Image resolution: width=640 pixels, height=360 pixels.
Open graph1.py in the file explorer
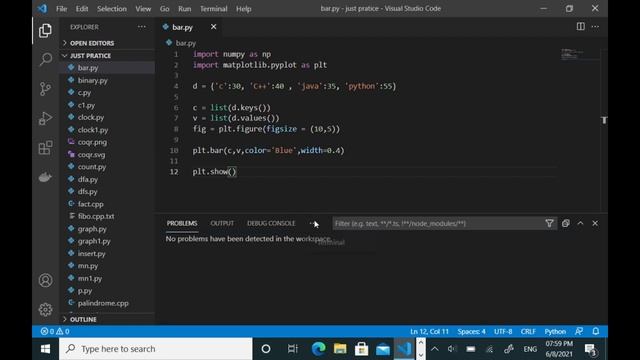[x=94, y=241]
